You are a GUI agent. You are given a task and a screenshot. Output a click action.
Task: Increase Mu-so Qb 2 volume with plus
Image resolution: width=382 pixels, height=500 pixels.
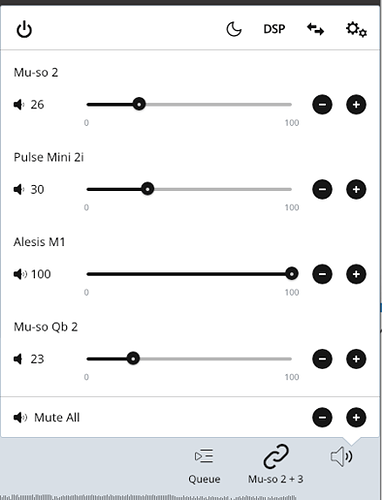[356, 359]
